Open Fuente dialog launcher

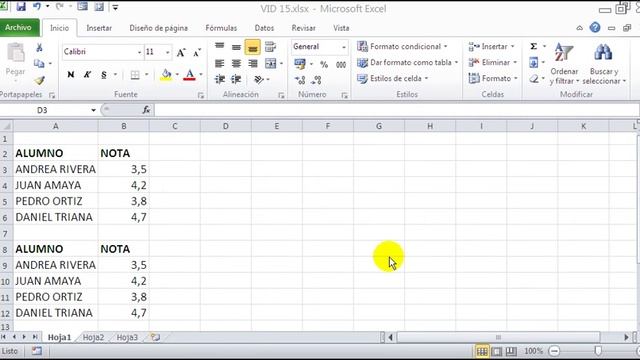(x=200, y=96)
